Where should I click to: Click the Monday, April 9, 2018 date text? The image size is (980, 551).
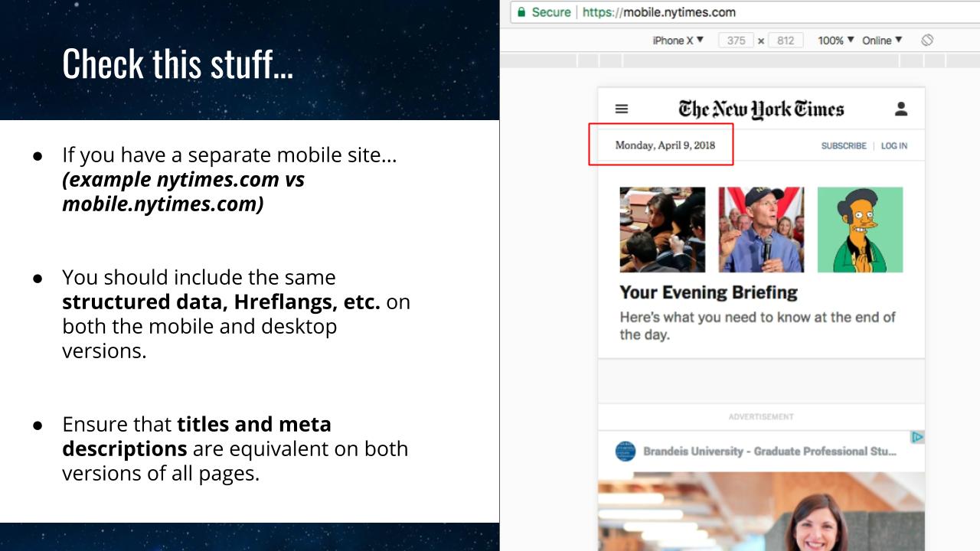point(665,145)
